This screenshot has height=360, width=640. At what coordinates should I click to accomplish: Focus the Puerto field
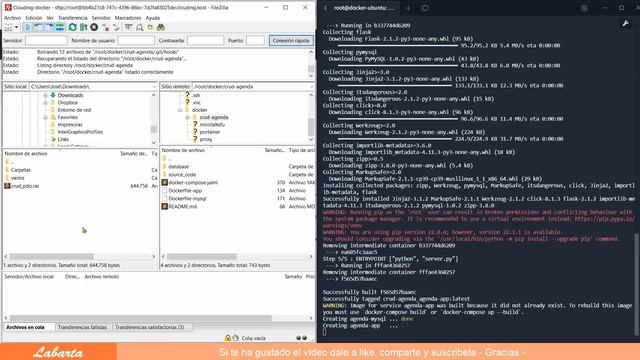click(x=255, y=40)
